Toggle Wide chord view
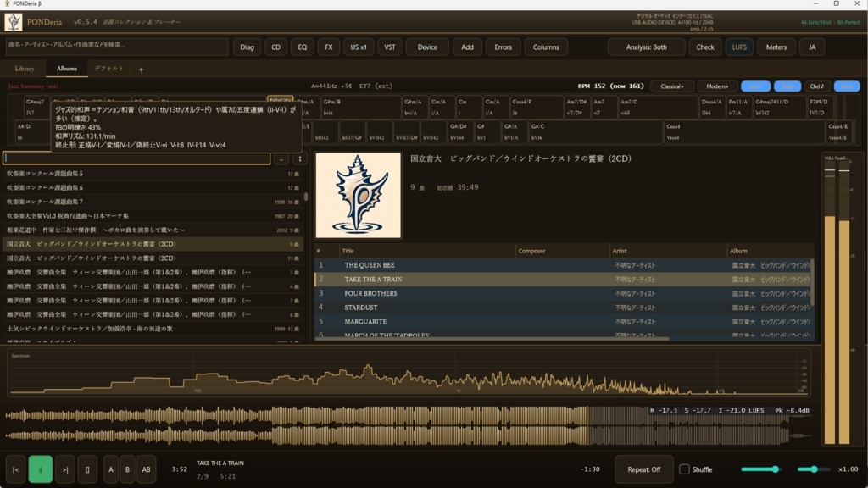The height and width of the screenshot is (488, 868). (x=847, y=86)
